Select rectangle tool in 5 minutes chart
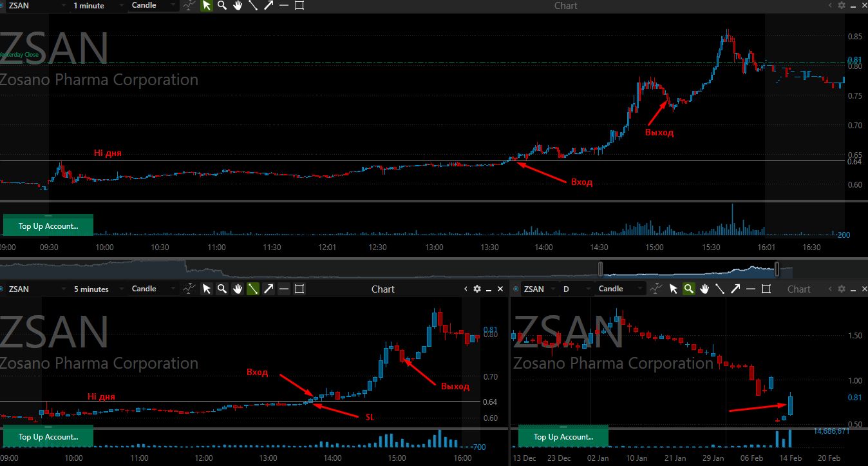This screenshot has height=466, width=868. pos(299,289)
